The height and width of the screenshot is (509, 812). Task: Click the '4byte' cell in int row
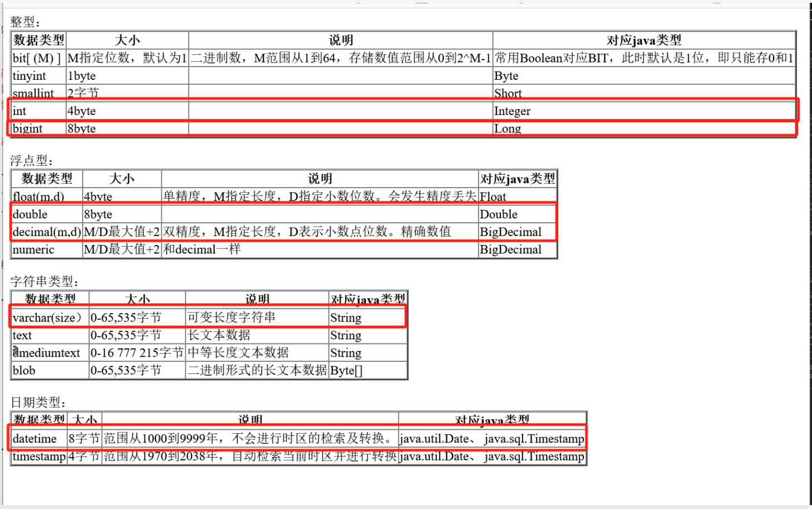coord(127,111)
